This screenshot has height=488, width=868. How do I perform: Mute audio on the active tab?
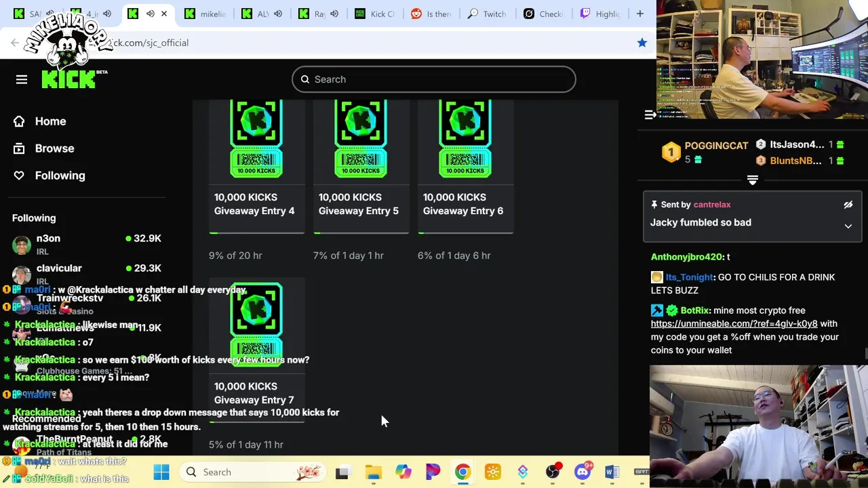pyautogui.click(x=150, y=14)
